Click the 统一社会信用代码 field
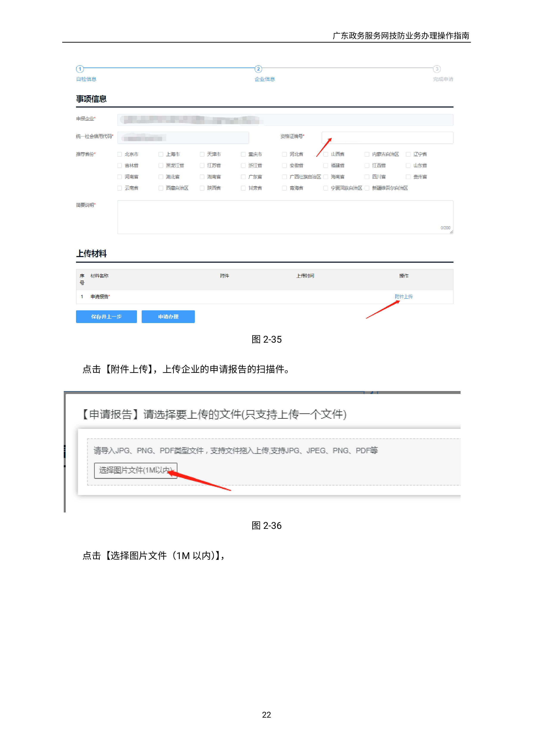The image size is (534, 756). coord(183,138)
